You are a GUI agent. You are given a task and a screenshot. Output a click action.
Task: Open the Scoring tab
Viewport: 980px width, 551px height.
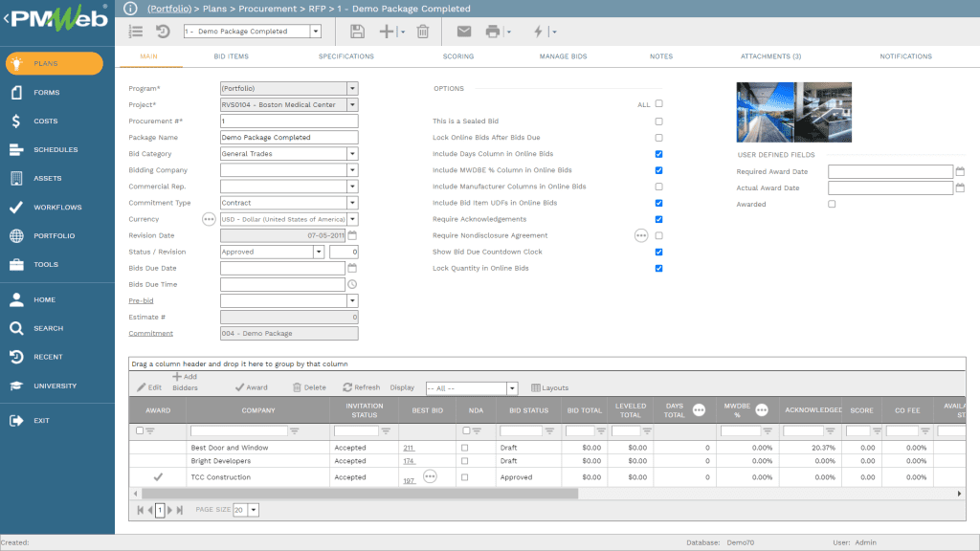pos(458,56)
